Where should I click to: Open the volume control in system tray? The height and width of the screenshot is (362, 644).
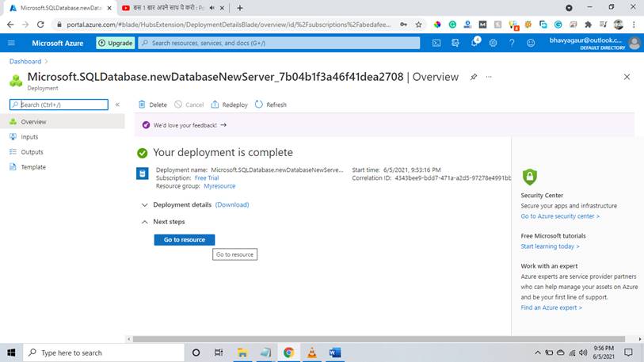tap(583, 352)
